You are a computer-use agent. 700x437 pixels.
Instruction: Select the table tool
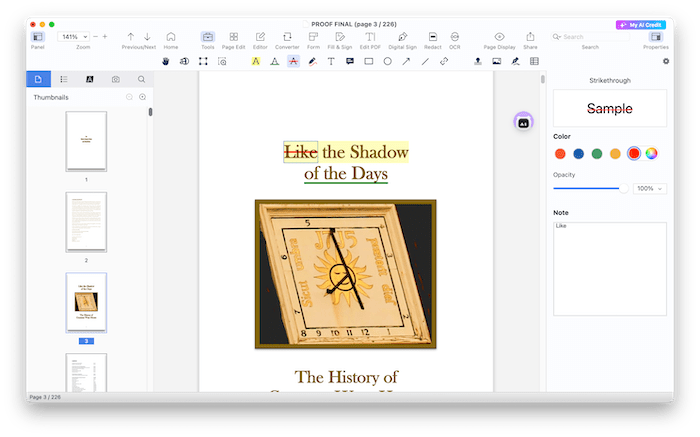(x=534, y=62)
